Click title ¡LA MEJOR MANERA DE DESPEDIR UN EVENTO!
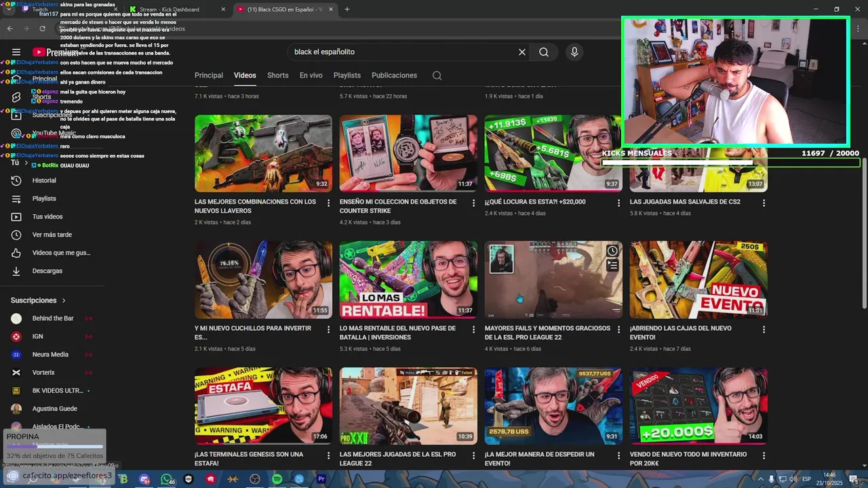Viewport: 868px width, 488px height. tap(539, 459)
